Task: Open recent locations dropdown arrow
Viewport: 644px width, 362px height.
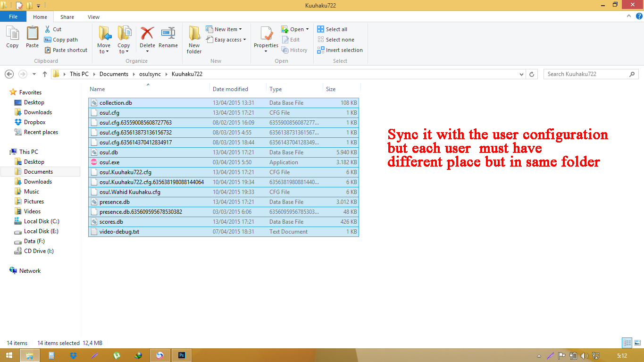Action: 34,74
